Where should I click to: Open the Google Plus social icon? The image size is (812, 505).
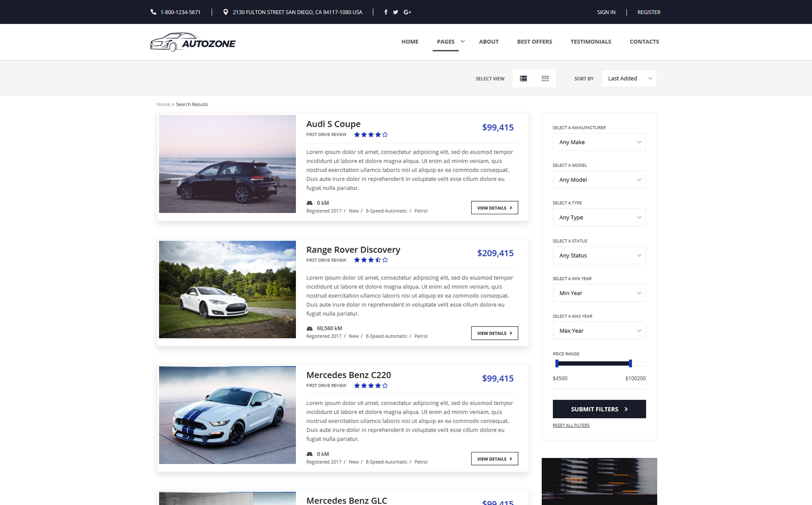coord(407,12)
